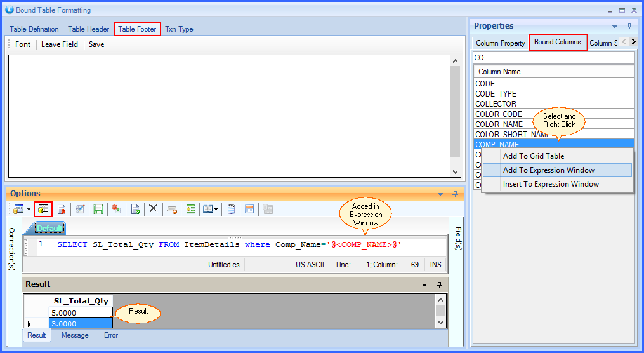The width and height of the screenshot is (644, 353).
Task: Open the Options panel dropdown arrow
Action: 440,194
